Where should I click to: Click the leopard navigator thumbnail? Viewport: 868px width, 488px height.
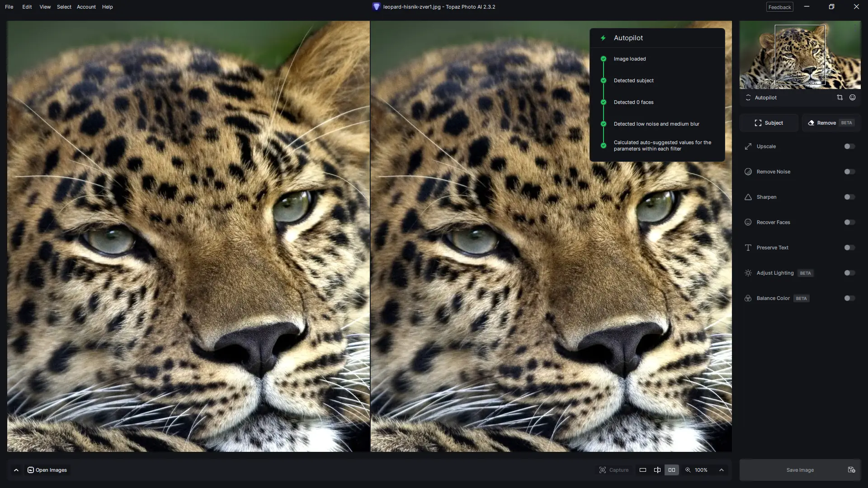pos(800,55)
